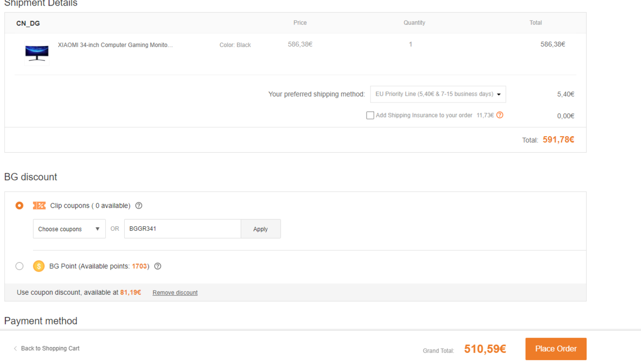Click the coupon code input field
Viewport: 641px width, 364px height.
(x=182, y=229)
